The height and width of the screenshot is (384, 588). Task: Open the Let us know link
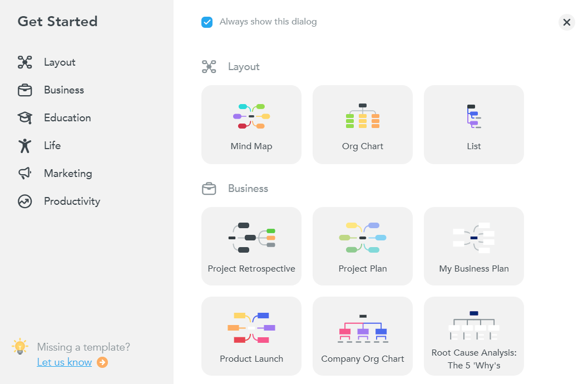65,362
